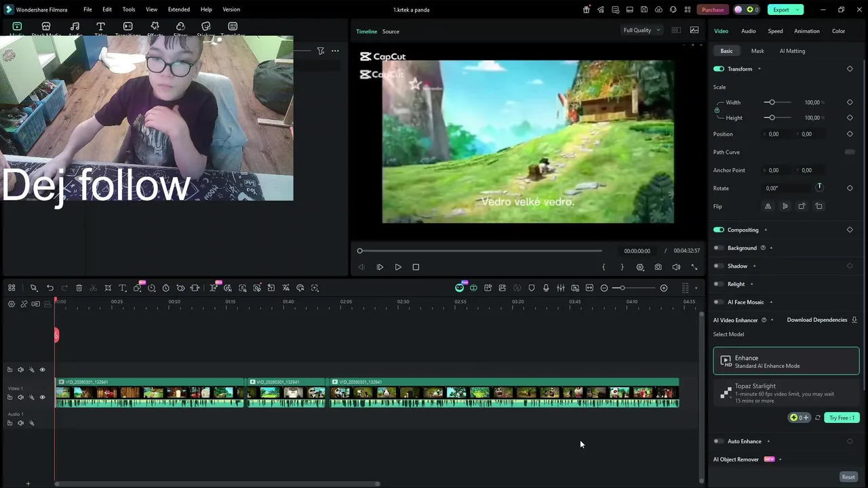Expand the Shadow section arrow

click(x=754, y=266)
